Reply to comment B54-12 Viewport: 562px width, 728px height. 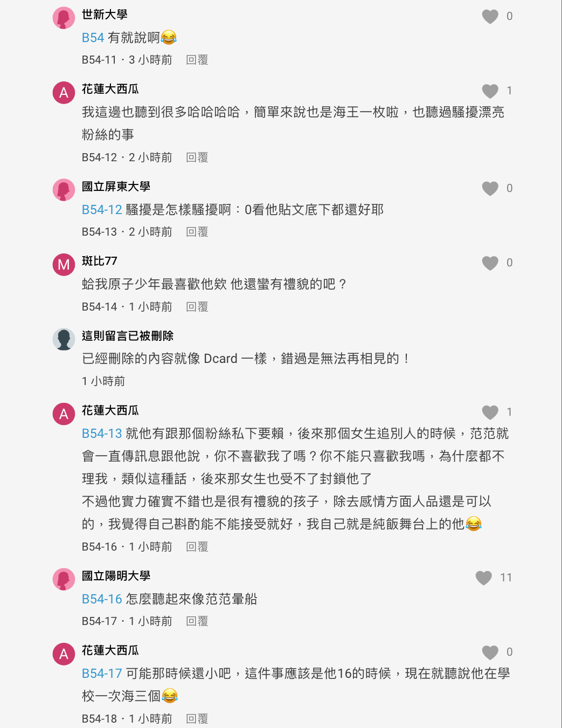tap(197, 157)
